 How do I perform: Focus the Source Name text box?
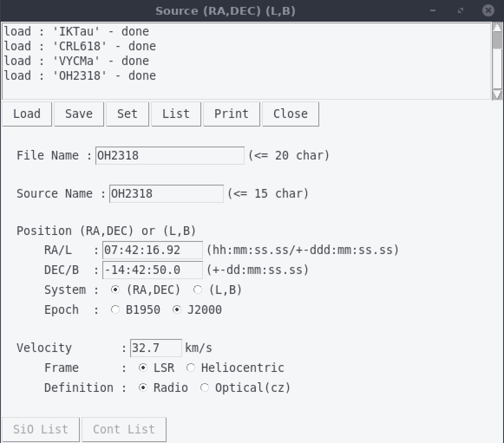tap(166, 194)
